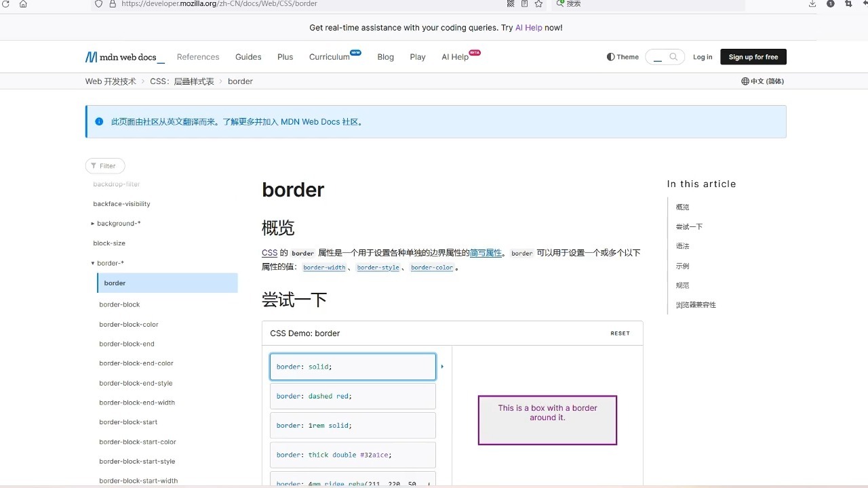This screenshot has height=488, width=868.
Task: Open the browser downloads icon
Action: (812, 4)
